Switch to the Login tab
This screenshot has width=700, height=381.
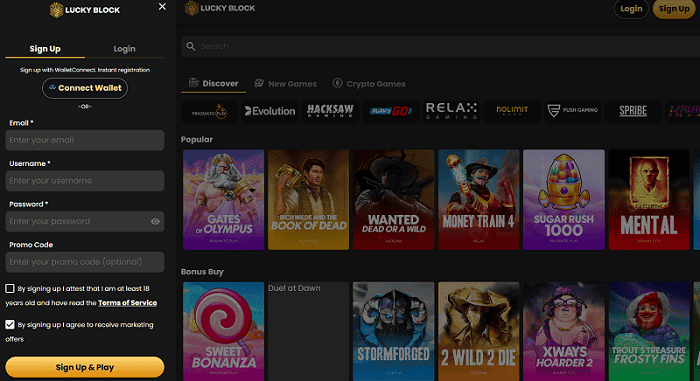tap(124, 49)
